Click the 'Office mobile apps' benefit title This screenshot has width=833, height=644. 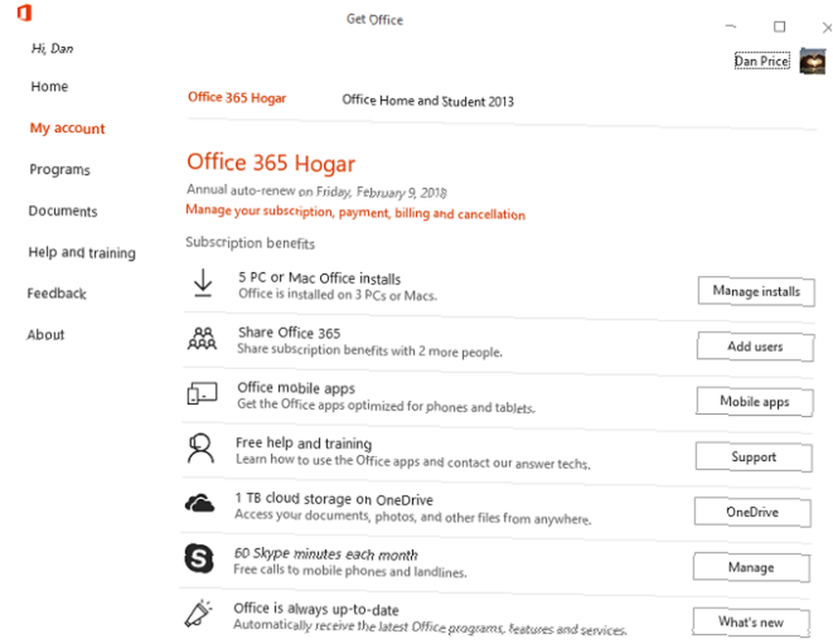[x=296, y=388]
